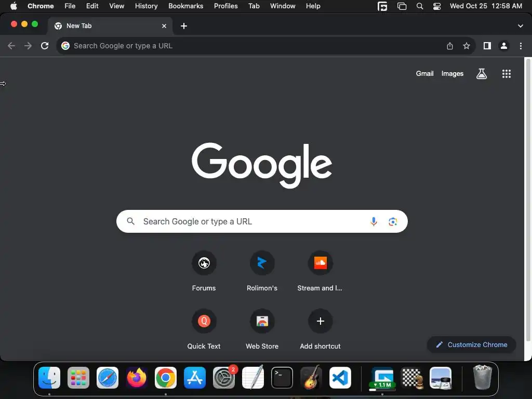Click the page vertical scrollbar
This screenshot has height=399, width=532.
click(x=528, y=200)
